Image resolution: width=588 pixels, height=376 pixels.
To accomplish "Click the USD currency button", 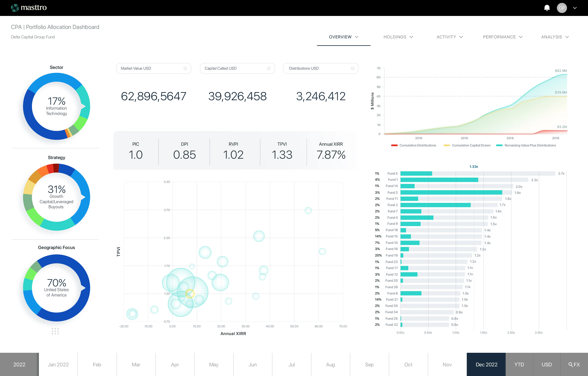I will 547,364.
